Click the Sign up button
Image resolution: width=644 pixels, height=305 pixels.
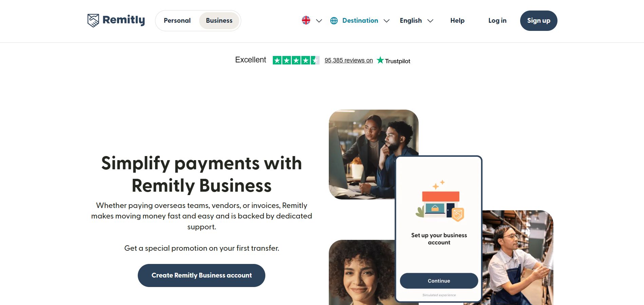point(539,21)
